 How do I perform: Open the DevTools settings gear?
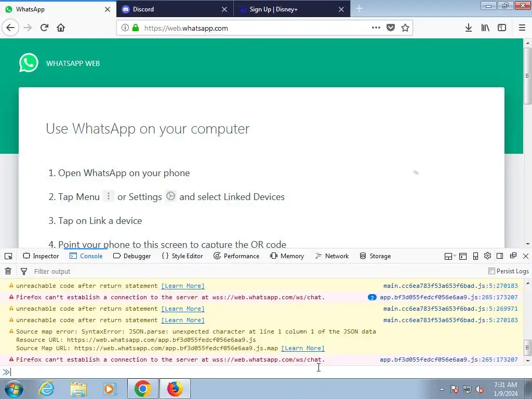pos(487,256)
